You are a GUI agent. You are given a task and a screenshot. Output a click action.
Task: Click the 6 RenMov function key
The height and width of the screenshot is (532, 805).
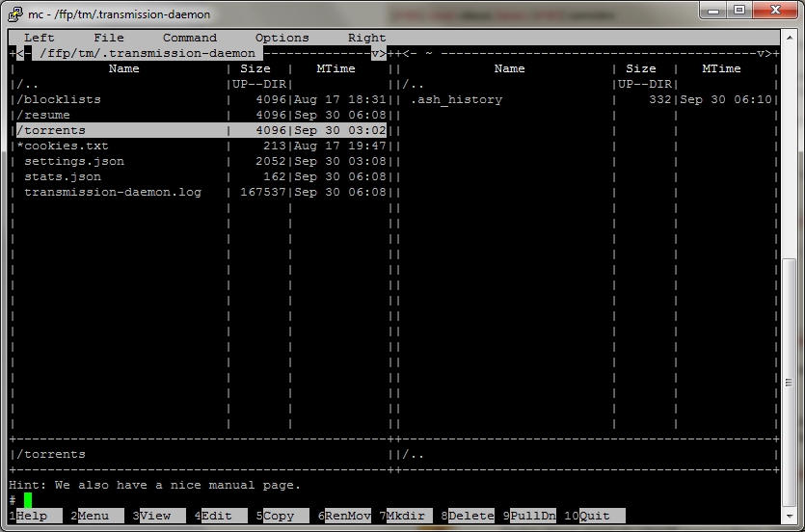[x=344, y=516]
